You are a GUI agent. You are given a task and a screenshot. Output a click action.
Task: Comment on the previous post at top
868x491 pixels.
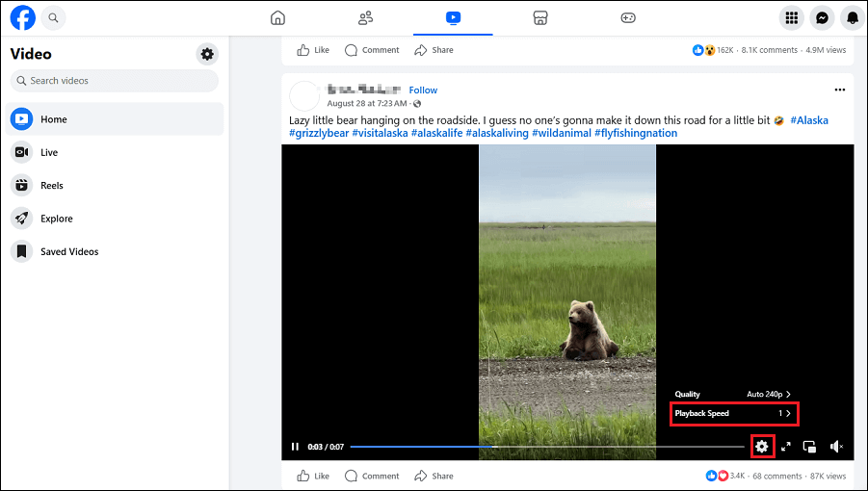pyautogui.click(x=372, y=50)
